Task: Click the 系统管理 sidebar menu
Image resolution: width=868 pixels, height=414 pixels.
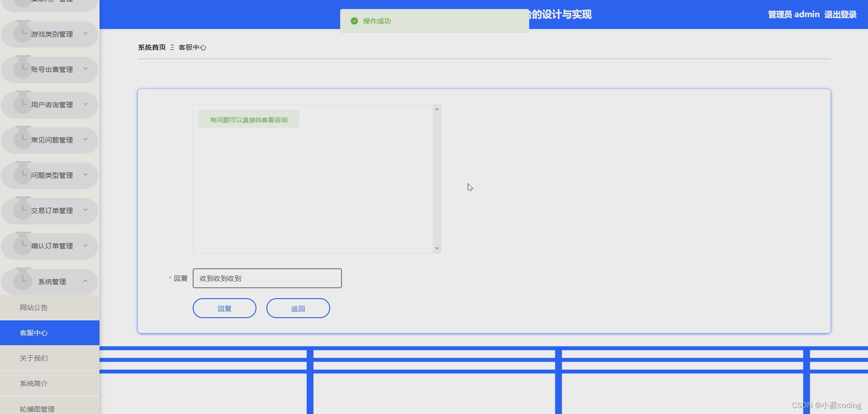Action: (50, 281)
